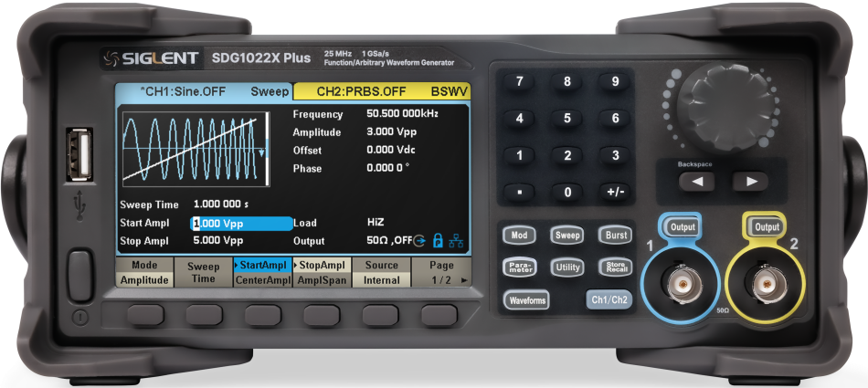Click the fifth softkey under Source
Image resolution: width=868 pixels, height=388 pixels.
pos(380,315)
